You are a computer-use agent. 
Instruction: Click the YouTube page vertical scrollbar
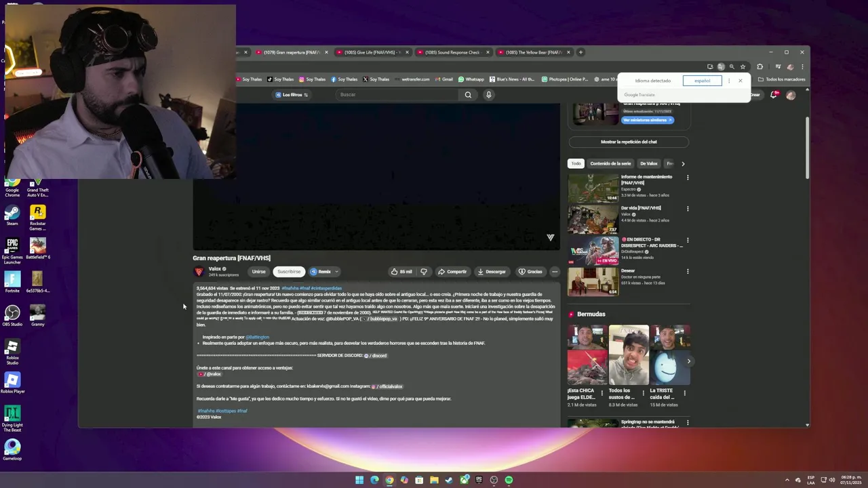(807, 149)
